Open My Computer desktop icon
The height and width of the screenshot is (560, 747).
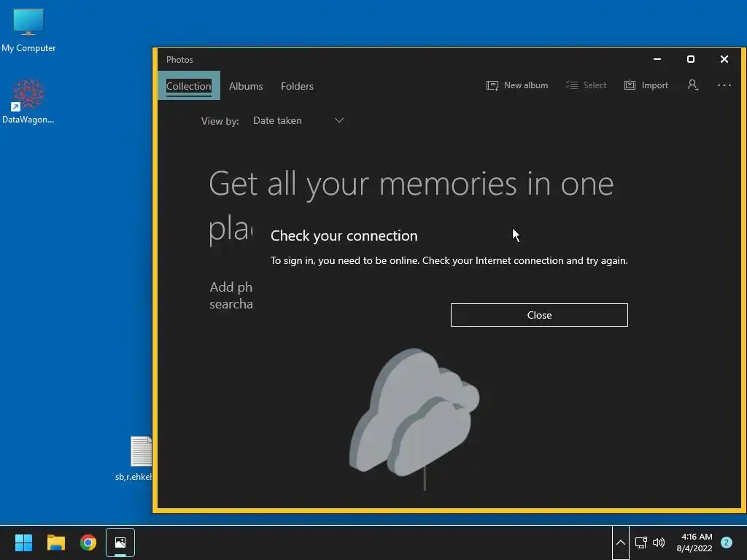coord(28,31)
